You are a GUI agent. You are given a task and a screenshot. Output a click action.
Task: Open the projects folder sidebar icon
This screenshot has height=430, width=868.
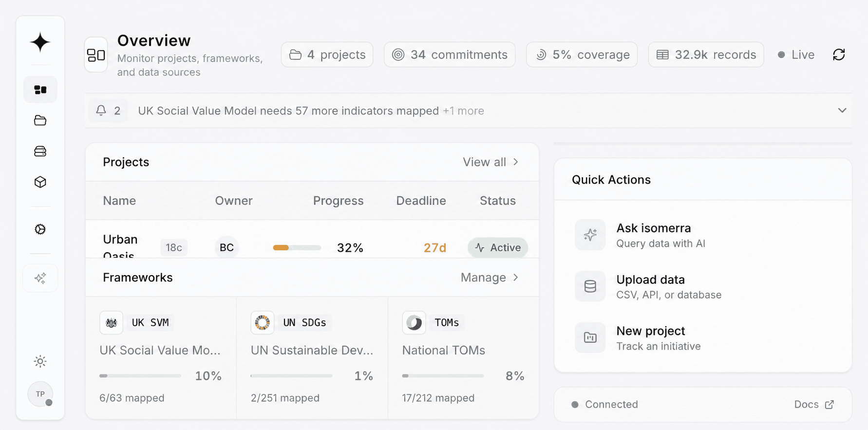[40, 120]
